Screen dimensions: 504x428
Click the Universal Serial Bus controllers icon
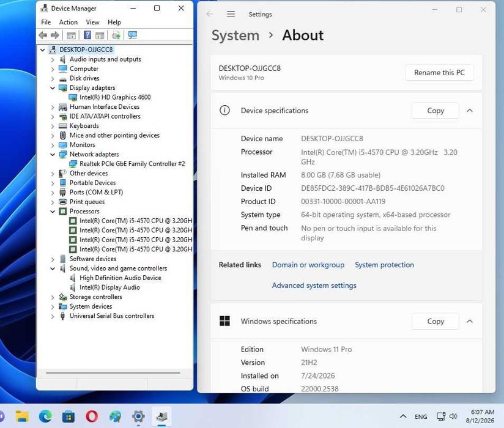tap(62, 316)
